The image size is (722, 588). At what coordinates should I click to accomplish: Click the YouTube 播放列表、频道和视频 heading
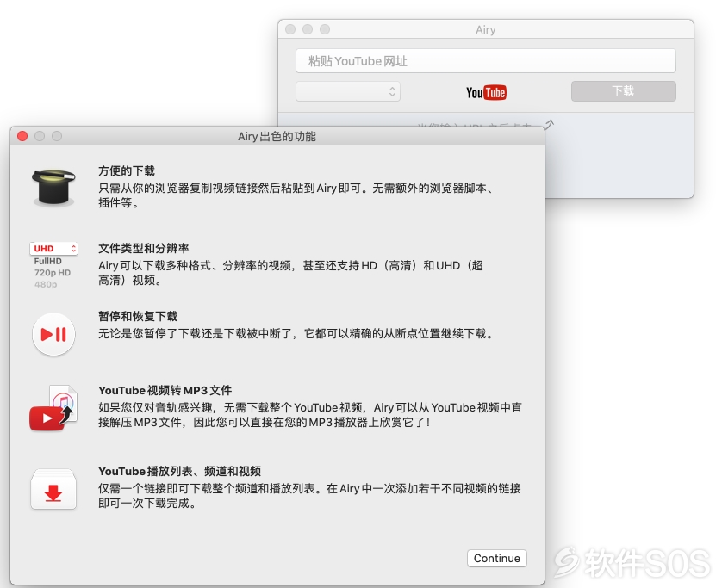pyautogui.click(x=179, y=471)
